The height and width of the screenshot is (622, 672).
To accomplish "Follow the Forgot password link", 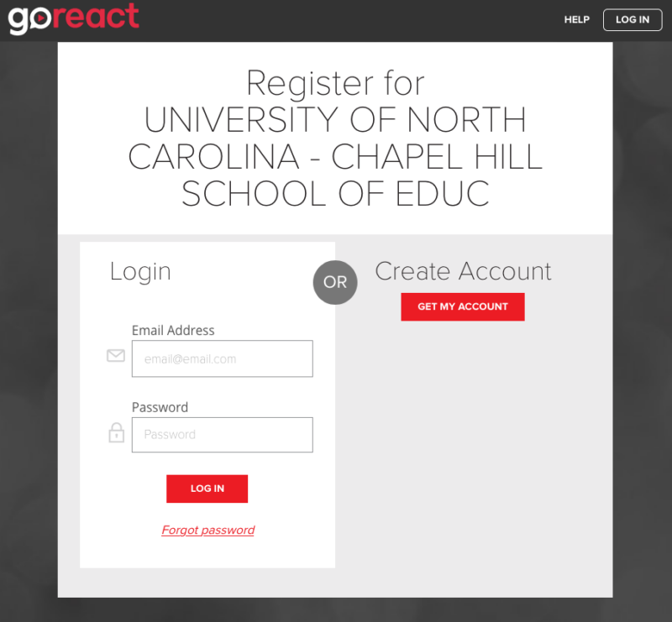I will (208, 531).
